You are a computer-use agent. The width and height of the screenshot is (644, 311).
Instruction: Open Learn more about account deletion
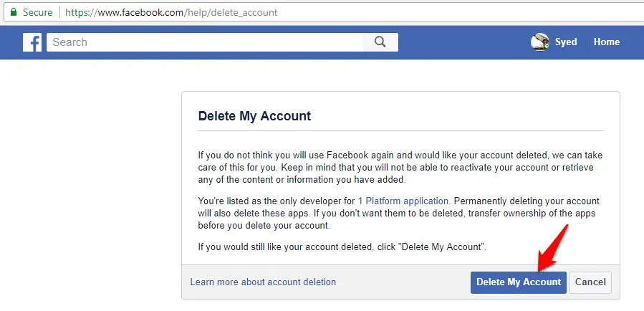[263, 282]
